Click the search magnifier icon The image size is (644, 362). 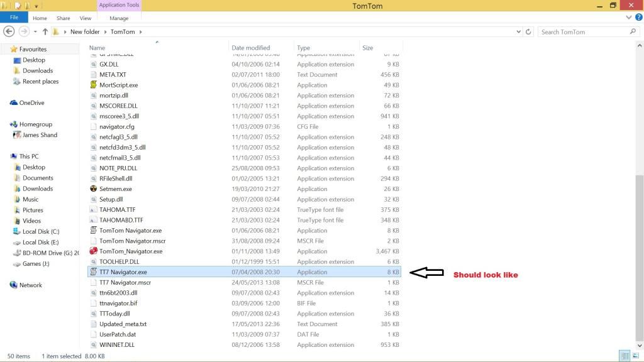tap(633, 31)
